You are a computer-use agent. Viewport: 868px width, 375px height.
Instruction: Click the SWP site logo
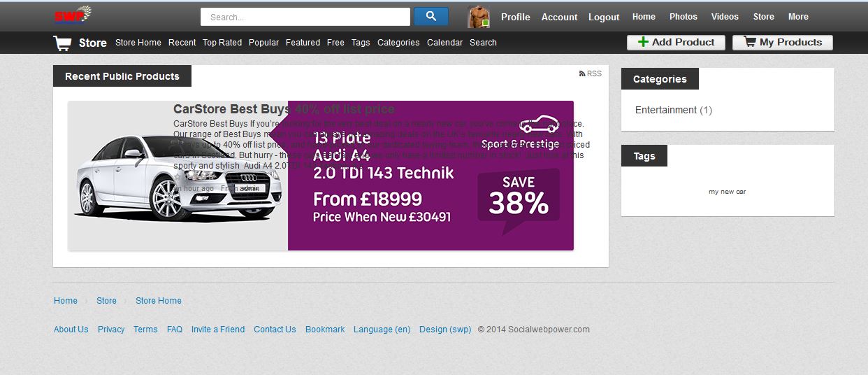click(x=73, y=15)
